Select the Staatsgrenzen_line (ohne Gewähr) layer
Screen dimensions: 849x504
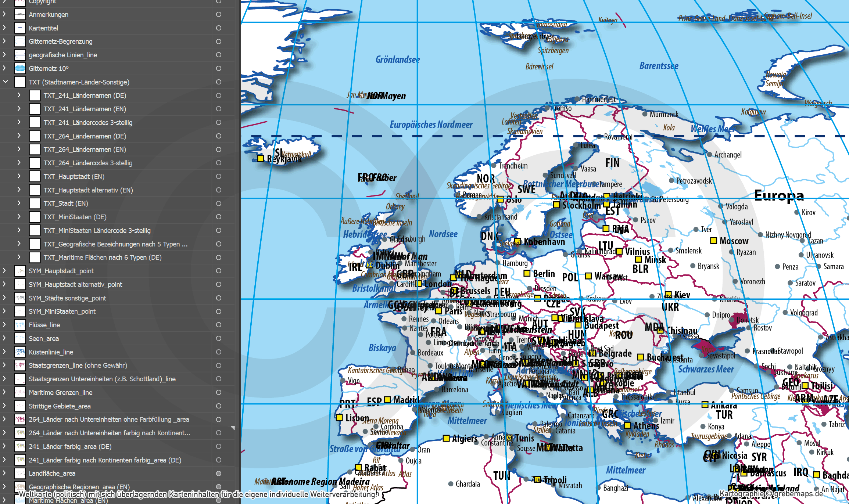(x=78, y=365)
